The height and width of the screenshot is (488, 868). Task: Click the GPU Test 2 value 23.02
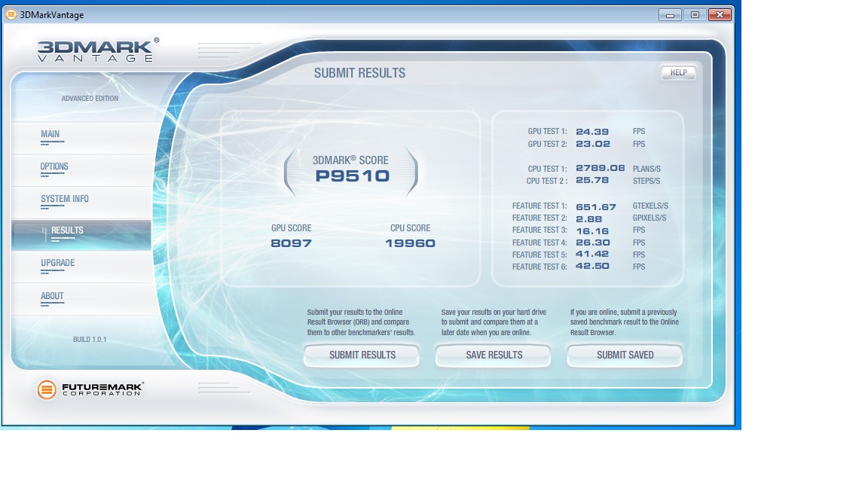(593, 144)
